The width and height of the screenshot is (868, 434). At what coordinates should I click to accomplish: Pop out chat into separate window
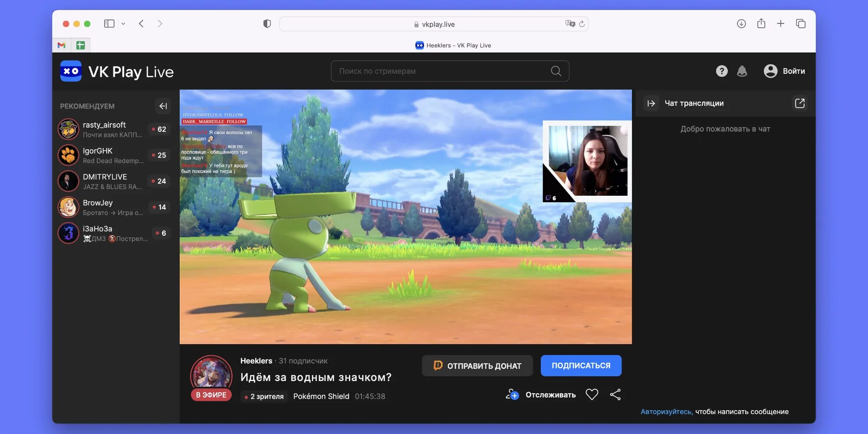pyautogui.click(x=800, y=103)
